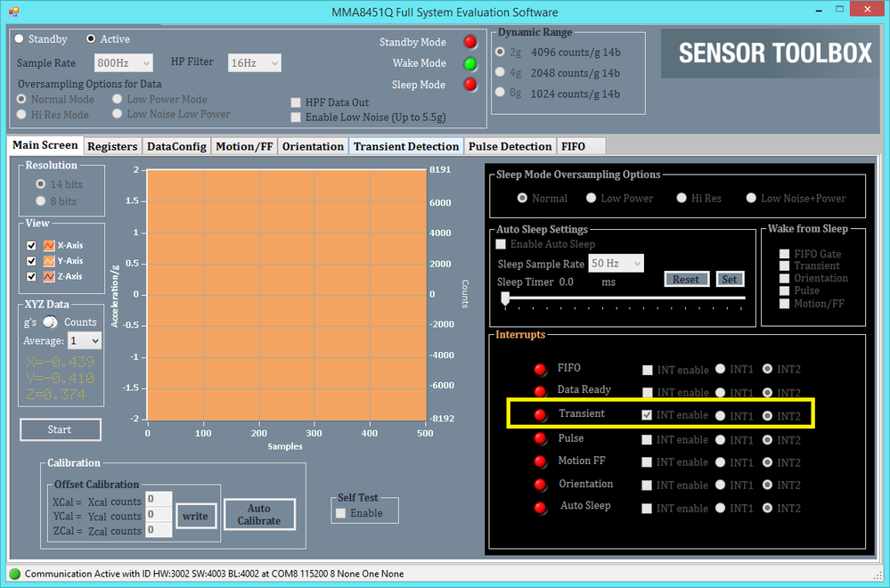Uncheck the Y-Axis view checkbox

[31, 261]
